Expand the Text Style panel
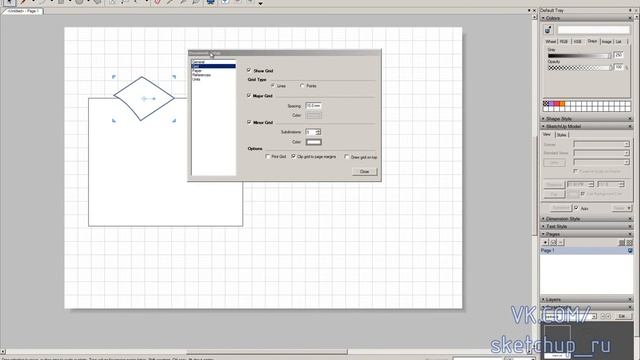640x360 pixels. (543, 226)
